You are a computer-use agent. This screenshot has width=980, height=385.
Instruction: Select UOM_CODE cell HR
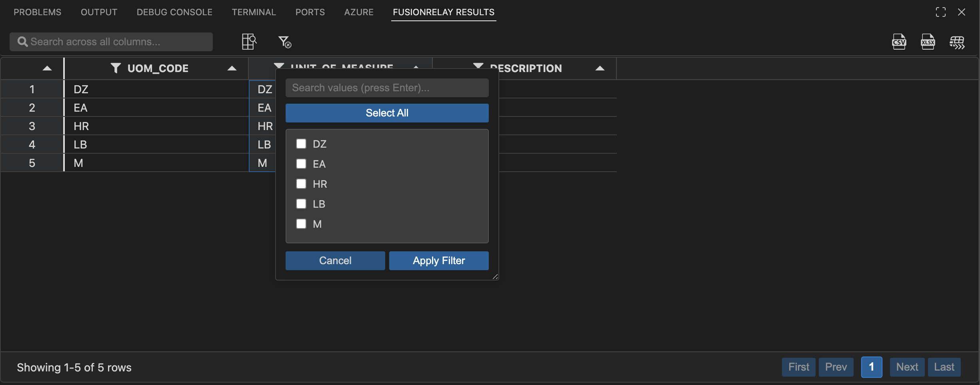pos(156,126)
